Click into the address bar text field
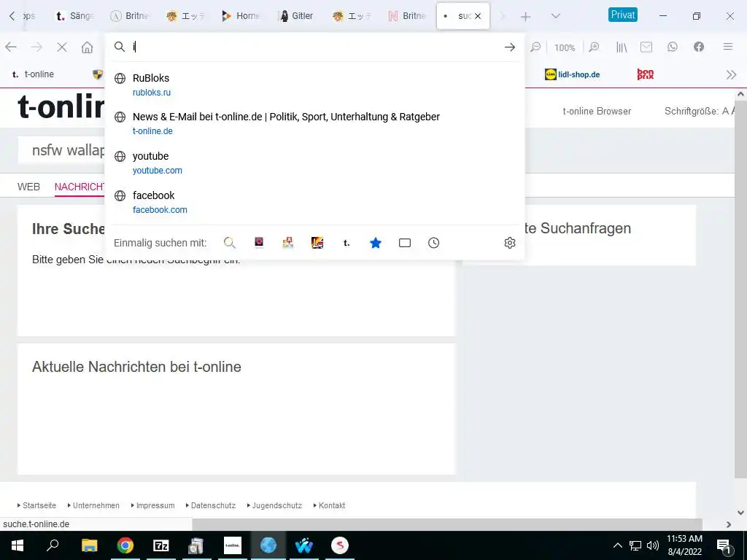The height and width of the screenshot is (560, 747). (x=314, y=47)
